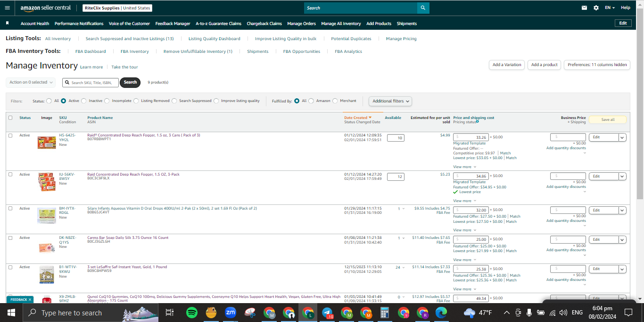The image size is (644, 322).
Task: Go to Voice of the Customer
Action: coord(129,24)
